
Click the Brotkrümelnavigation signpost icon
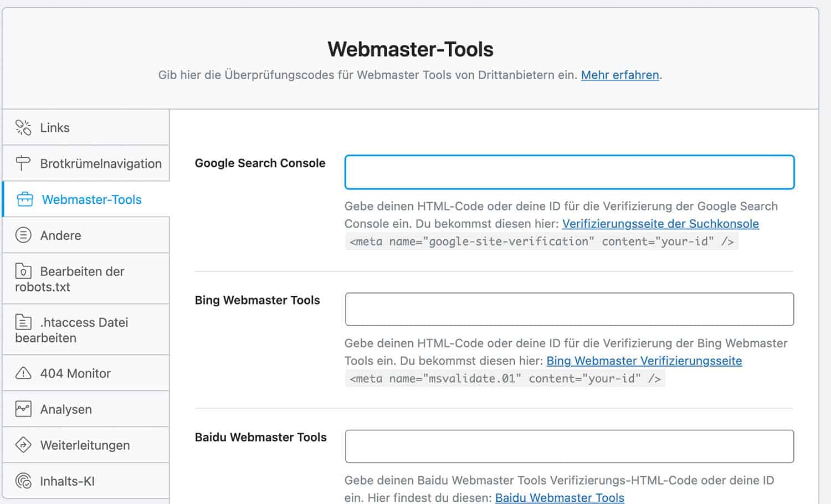coord(23,163)
